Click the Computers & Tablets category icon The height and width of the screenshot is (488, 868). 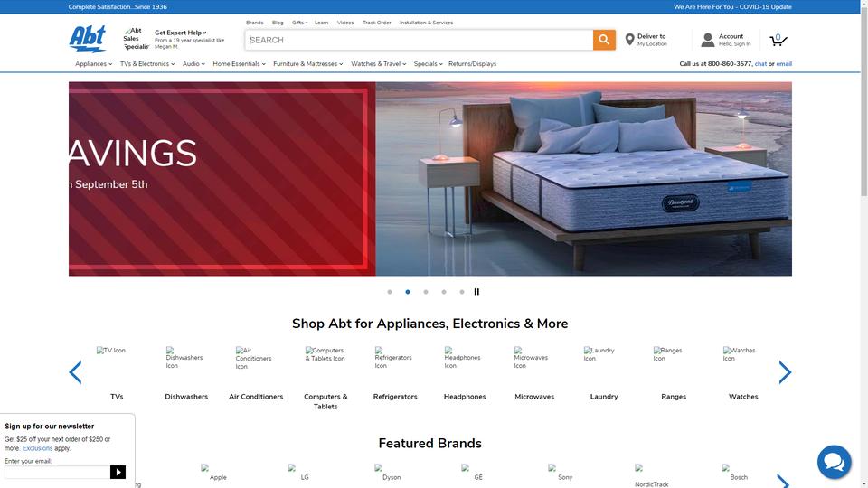[325, 354]
